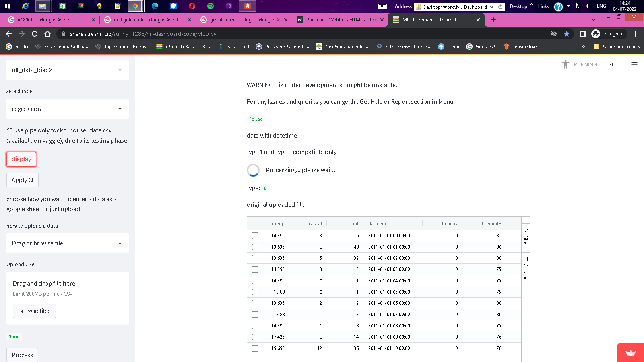Tick the checkbox for row 2011-01-01 02:00:00
The image size is (644, 362).
tap(255, 258)
